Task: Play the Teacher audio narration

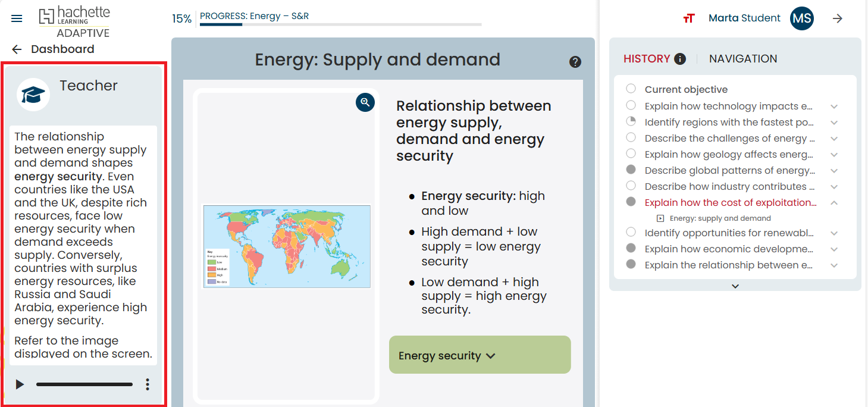Action: (x=20, y=384)
